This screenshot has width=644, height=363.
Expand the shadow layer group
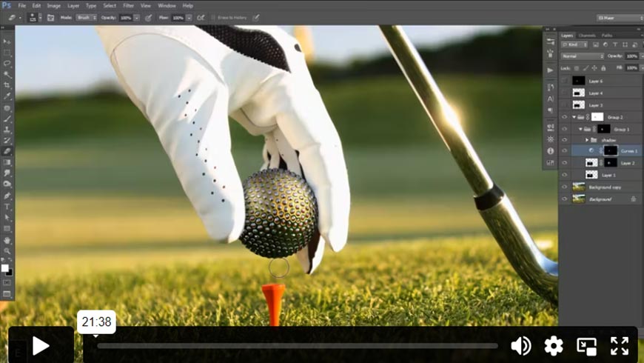pos(587,139)
